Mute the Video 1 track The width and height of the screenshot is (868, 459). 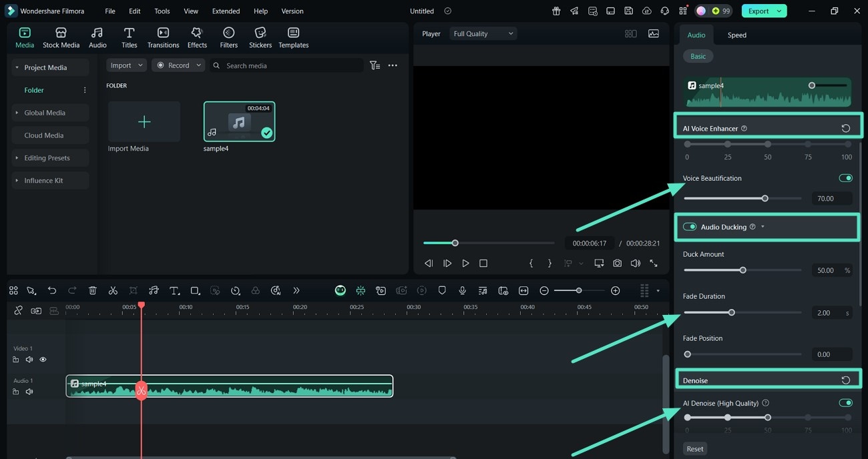pos(29,360)
